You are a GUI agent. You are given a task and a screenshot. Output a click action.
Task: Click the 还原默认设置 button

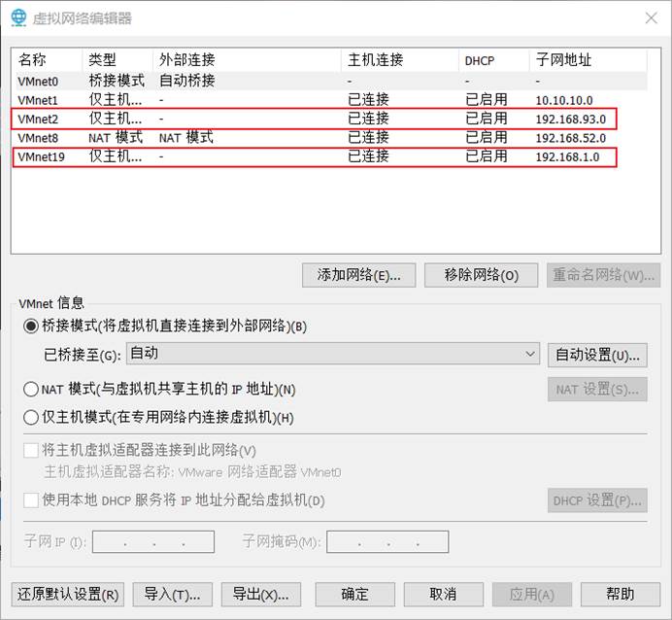tap(68, 594)
